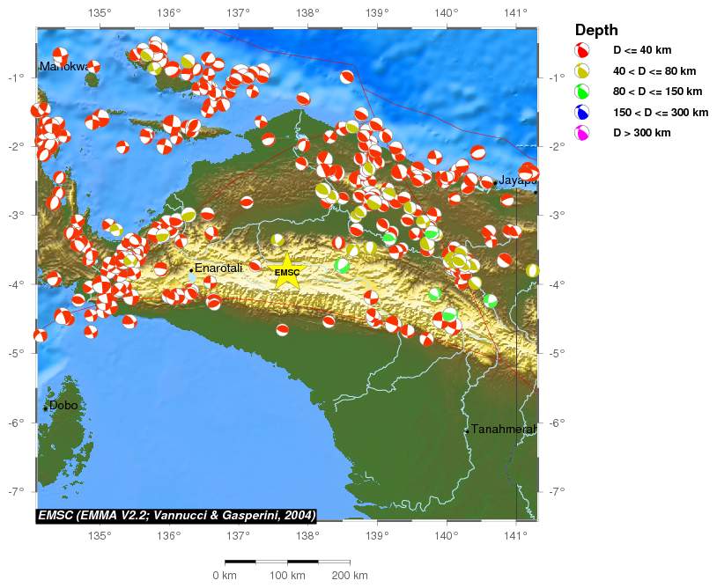Click the Dobo city label
This screenshot has height=588, width=717.
(63, 406)
